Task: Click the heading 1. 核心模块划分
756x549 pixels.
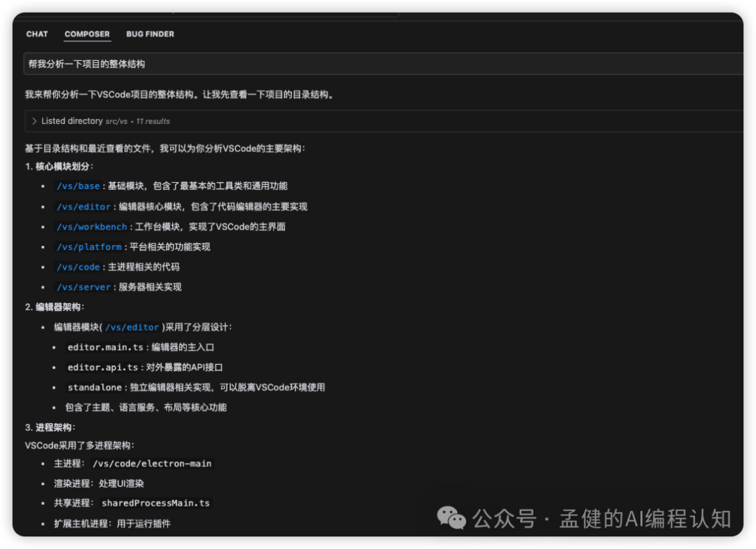Action: pyautogui.click(x=59, y=167)
